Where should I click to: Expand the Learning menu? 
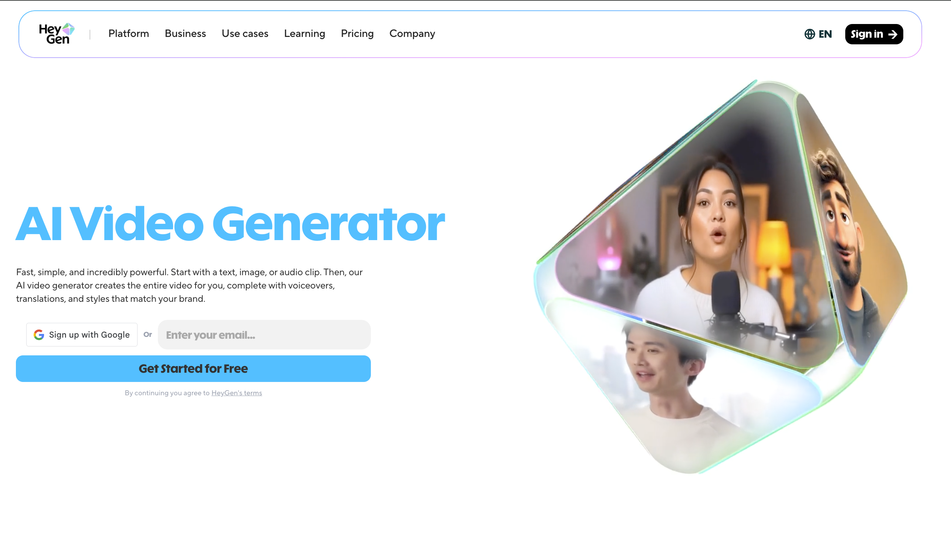click(304, 34)
